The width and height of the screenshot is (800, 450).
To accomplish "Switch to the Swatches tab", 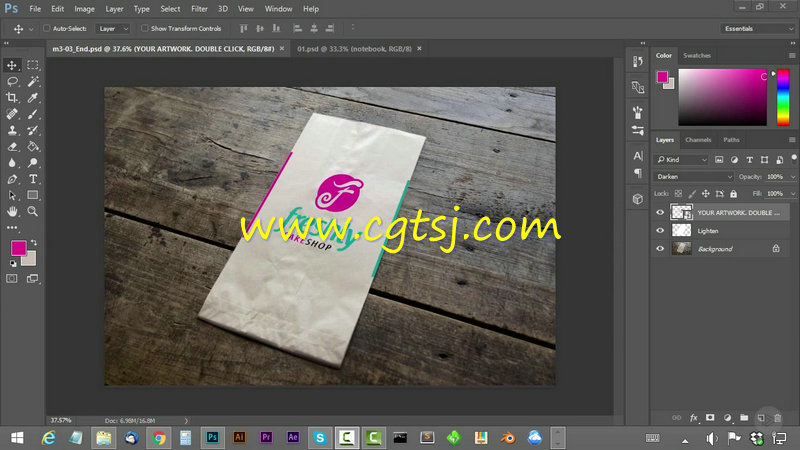I will click(x=697, y=55).
